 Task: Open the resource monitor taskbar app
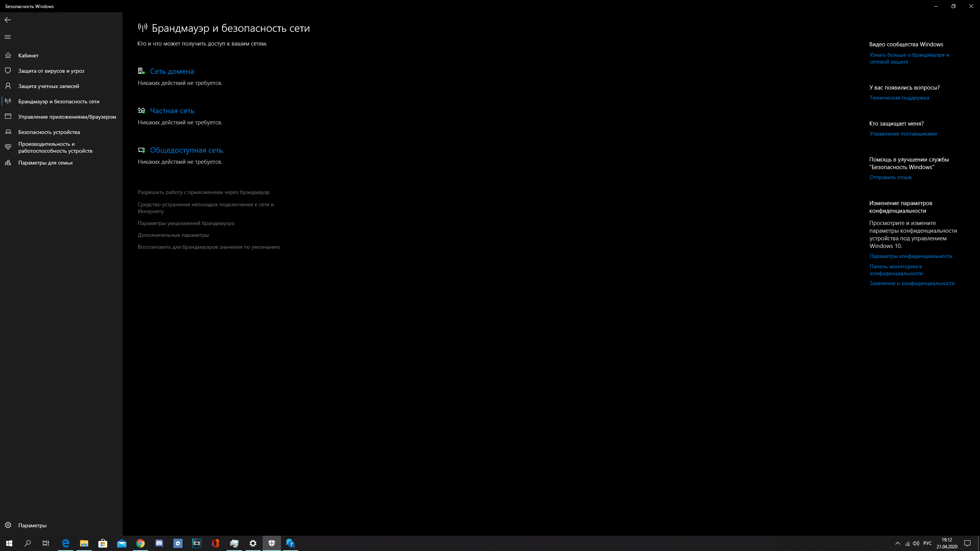coord(234,543)
